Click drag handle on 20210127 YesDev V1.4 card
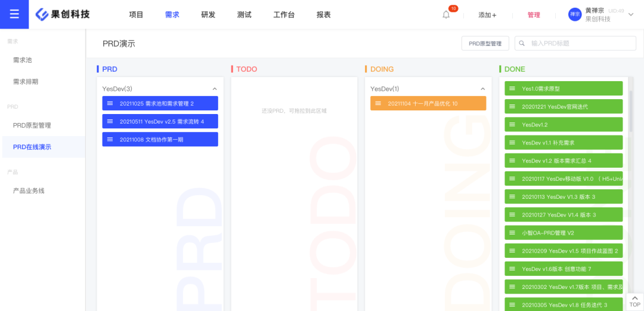Viewport: 644px width, 311px height. [x=512, y=215]
